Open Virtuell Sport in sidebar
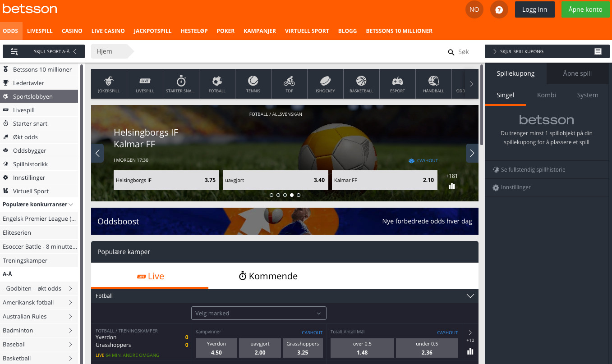 [39, 191]
